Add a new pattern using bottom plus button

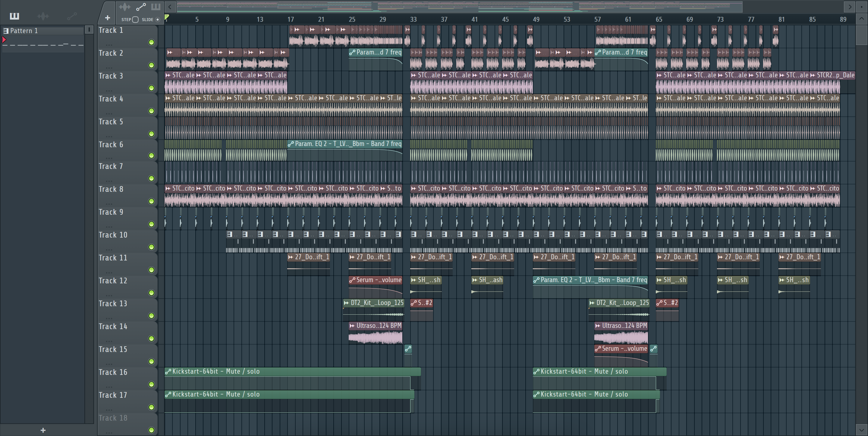(43, 430)
